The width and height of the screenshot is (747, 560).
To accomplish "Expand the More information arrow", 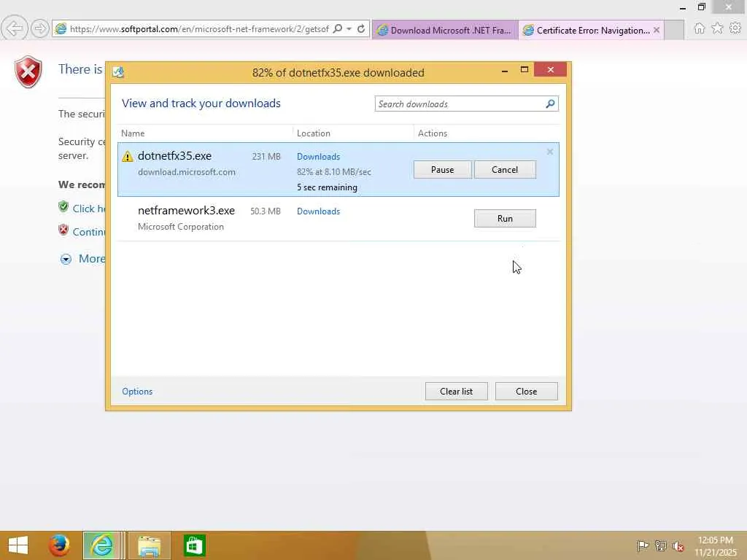I will pos(66,259).
